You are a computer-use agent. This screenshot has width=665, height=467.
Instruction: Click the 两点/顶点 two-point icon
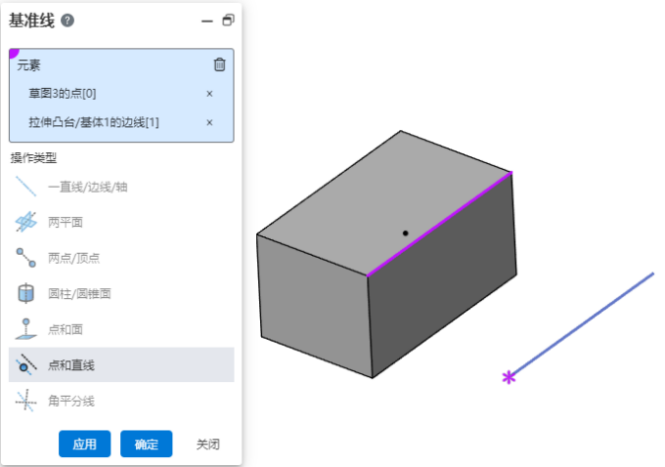coord(26,257)
